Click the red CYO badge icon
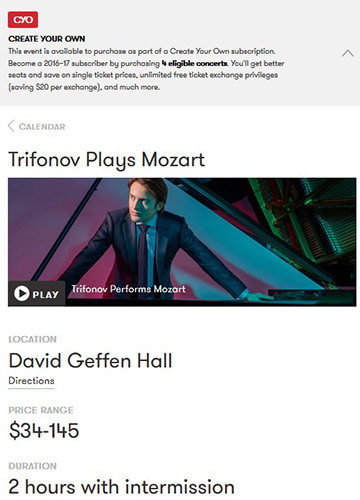Screen dimensions: 360x500 coord(23,20)
